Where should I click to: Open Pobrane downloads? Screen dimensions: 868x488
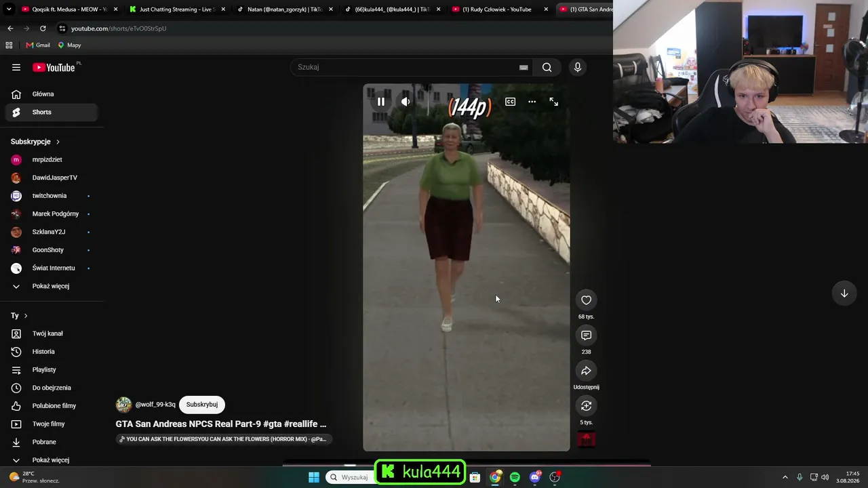[52, 442]
